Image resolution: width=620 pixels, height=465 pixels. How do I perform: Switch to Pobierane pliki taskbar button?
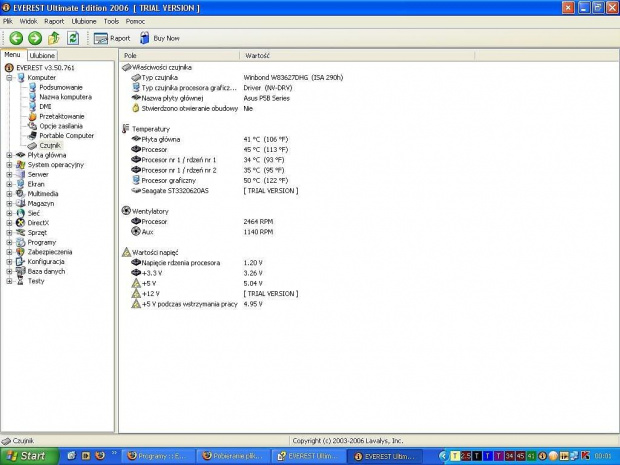click(233, 456)
